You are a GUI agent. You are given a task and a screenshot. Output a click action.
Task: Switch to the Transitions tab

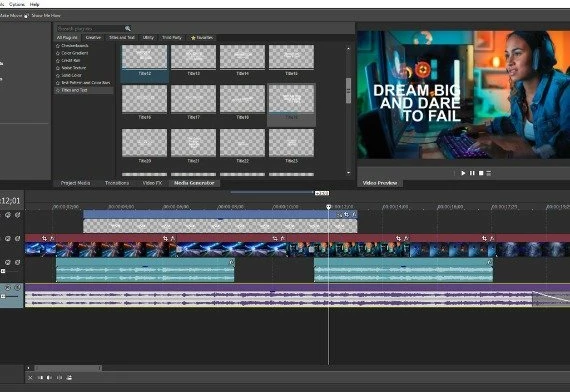117,183
